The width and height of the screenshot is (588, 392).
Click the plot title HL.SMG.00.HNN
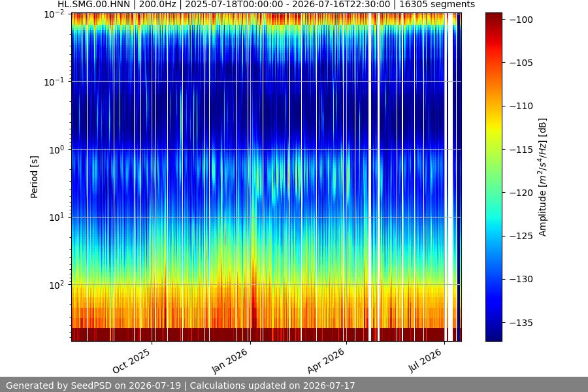coord(93,5)
